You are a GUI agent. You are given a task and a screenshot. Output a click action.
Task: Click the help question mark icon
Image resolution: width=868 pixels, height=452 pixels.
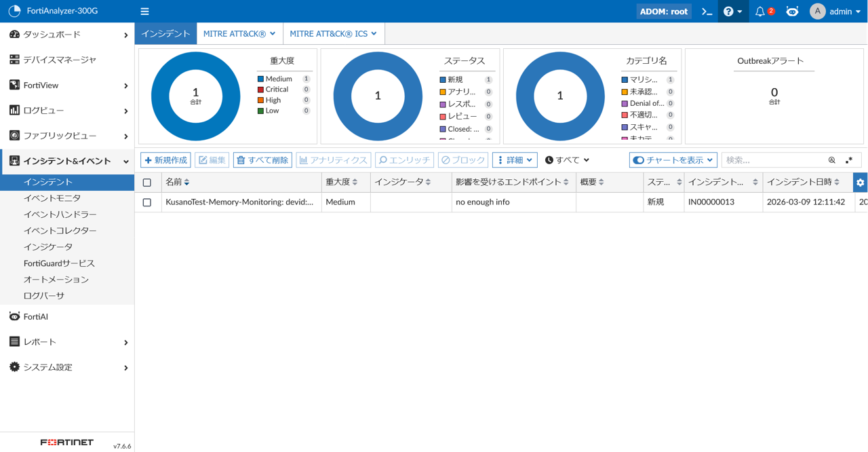coord(729,12)
